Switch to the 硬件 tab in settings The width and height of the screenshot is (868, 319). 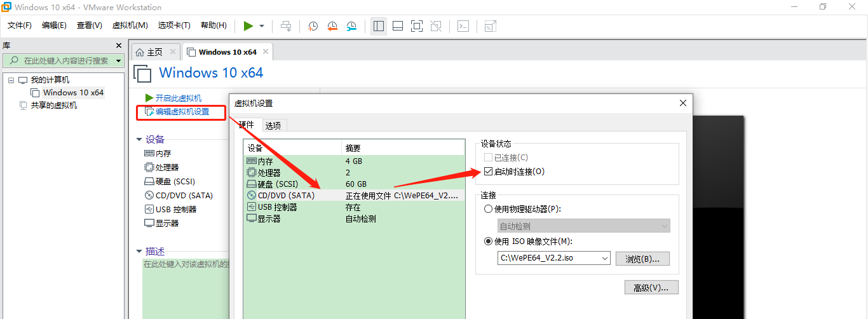pos(246,125)
